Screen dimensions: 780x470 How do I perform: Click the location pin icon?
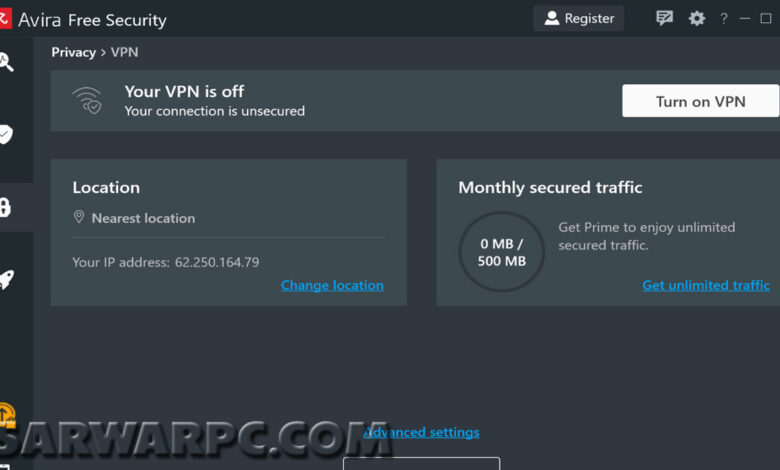click(x=79, y=217)
